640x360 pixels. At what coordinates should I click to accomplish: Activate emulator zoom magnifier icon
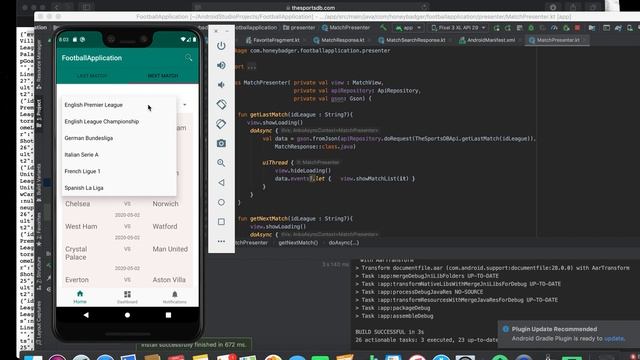(221, 163)
